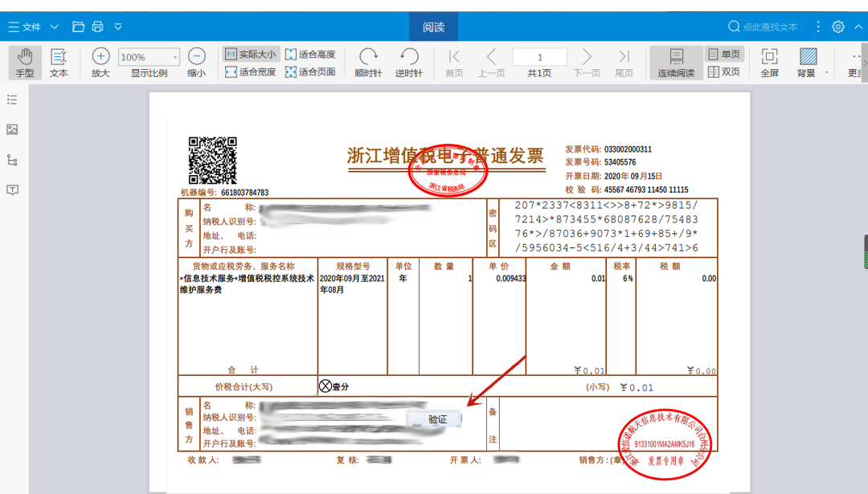Toggle 连续阅读 continuous reading mode
The width and height of the screenshot is (868, 494).
pyautogui.click(x=676, y=63)
